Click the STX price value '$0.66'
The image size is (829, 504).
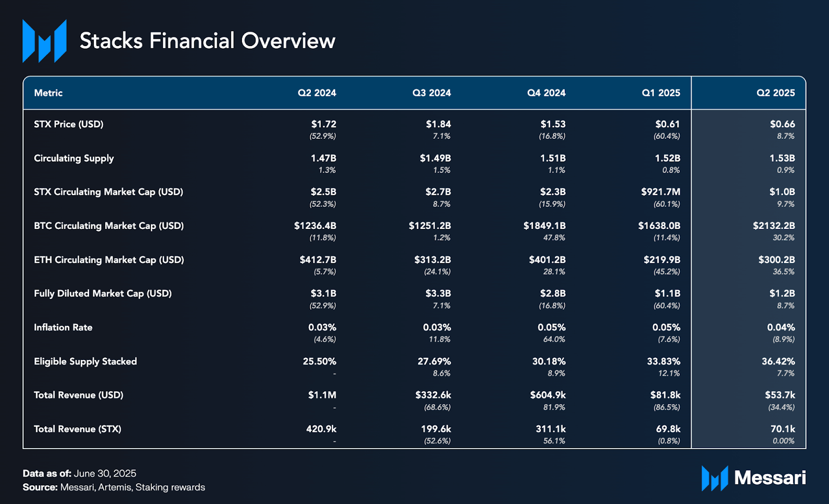point(782,124)
